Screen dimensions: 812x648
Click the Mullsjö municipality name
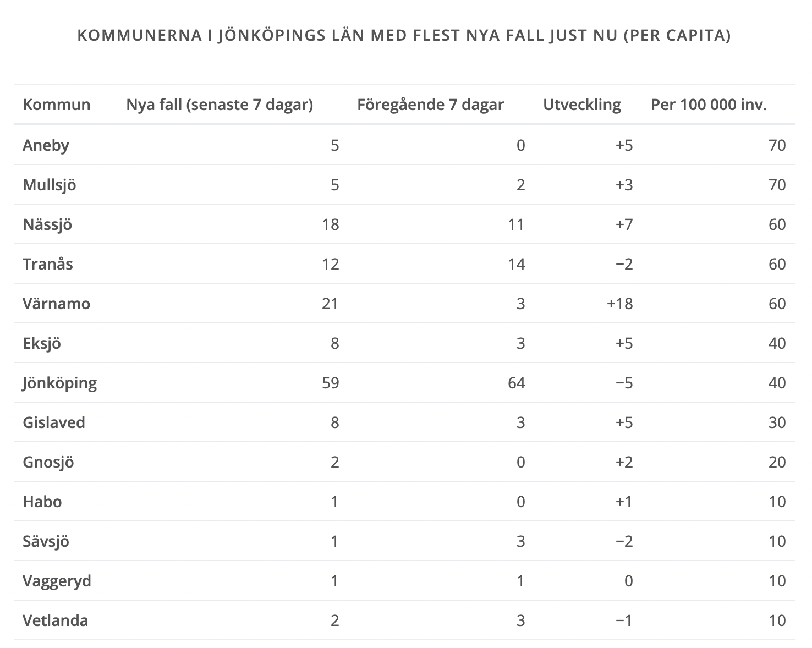click(x=50, y=185)
